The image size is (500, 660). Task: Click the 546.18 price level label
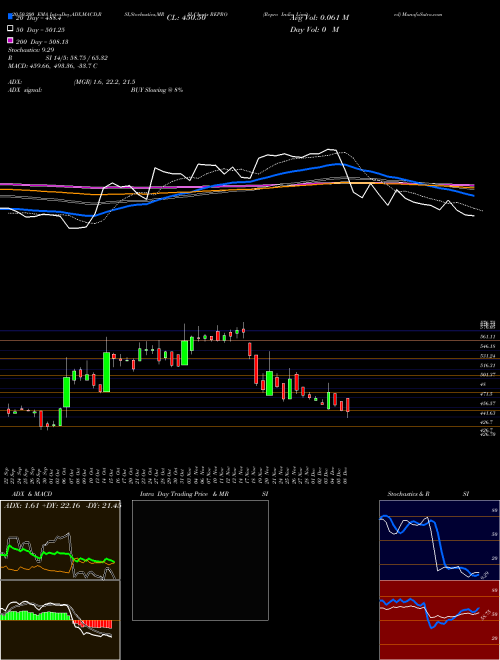click(x=487, y=346)
